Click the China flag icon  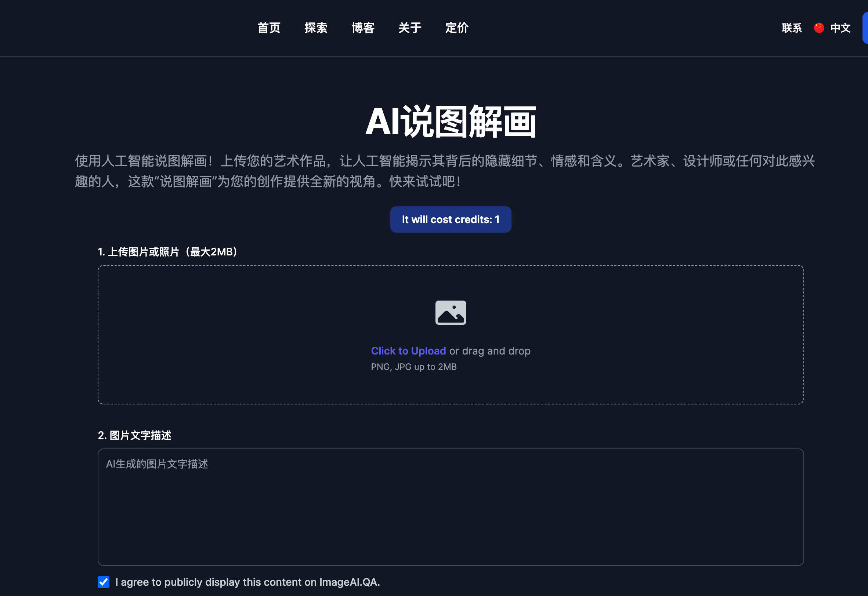[x=819, y=28]
